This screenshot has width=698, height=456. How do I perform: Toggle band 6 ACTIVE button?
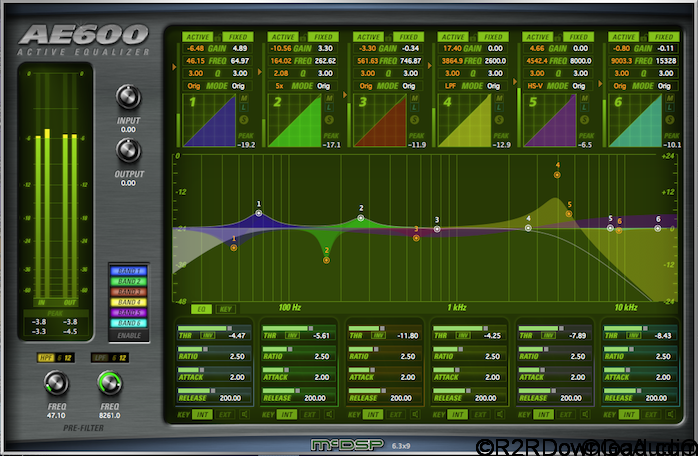pyautogui.click(x=624, y=37)
